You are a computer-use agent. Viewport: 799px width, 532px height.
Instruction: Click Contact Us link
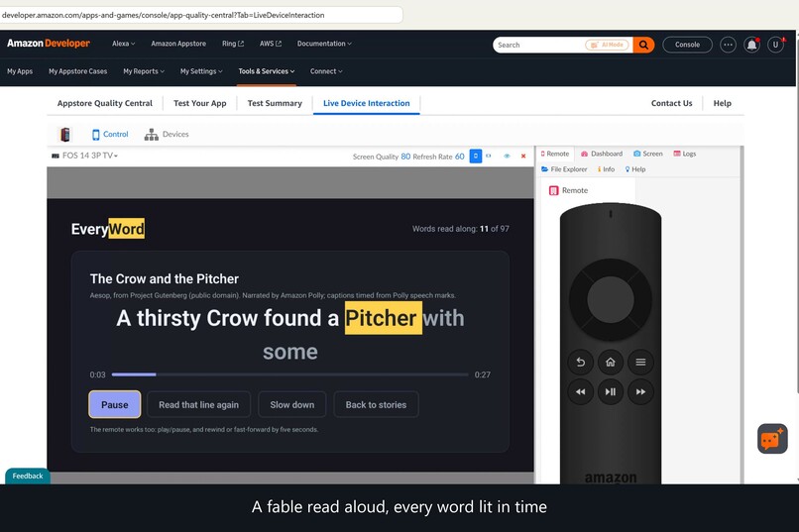(671, 103)
